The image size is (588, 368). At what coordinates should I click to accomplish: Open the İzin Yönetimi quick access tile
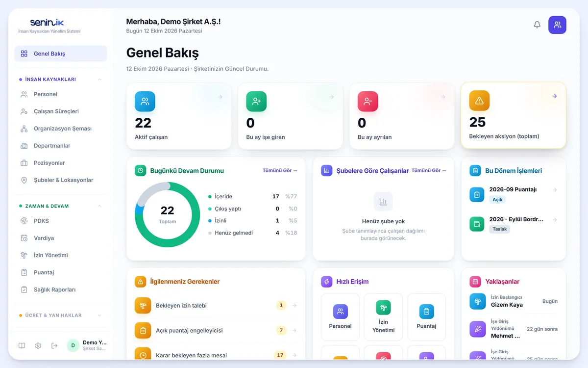pyautogui.click(x=383, y=317)
